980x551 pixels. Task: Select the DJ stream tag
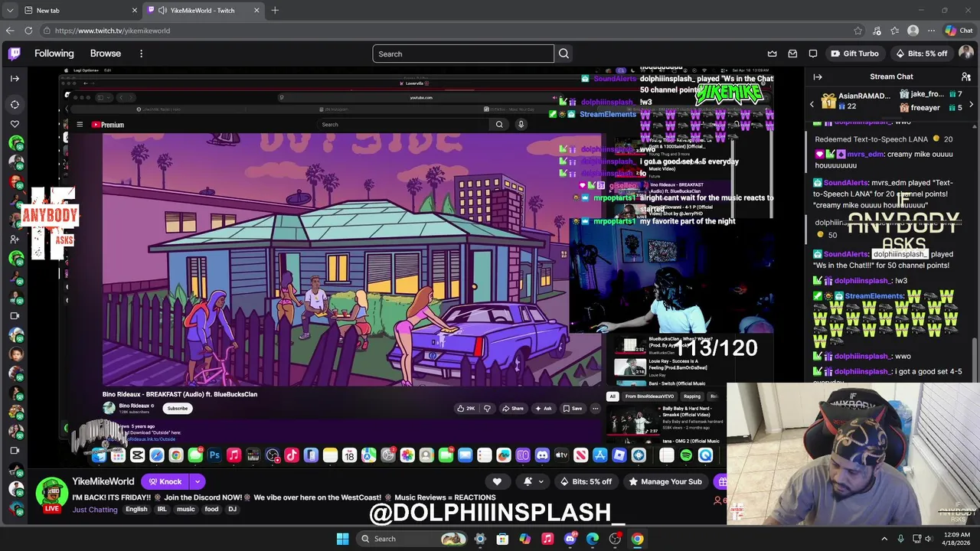(x=233, y=510)
